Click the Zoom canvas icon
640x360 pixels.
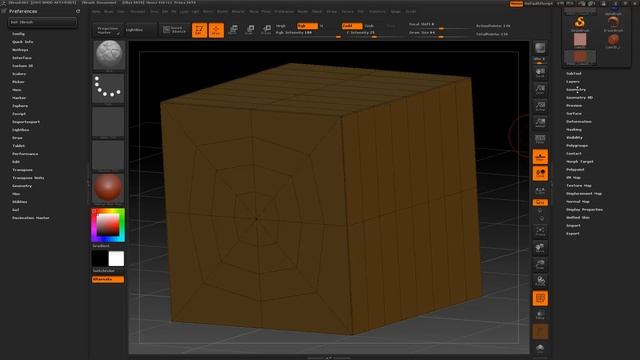click(540, 89)
